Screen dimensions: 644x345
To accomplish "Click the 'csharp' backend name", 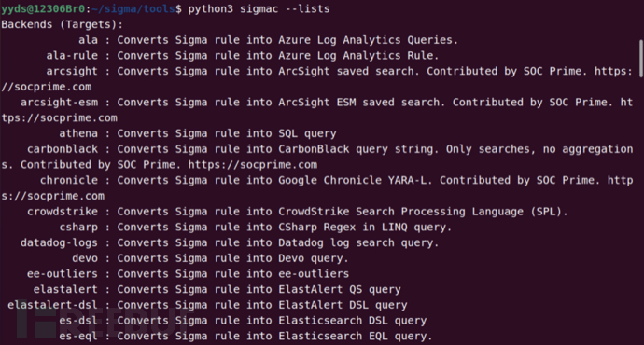I will point(78,228).
